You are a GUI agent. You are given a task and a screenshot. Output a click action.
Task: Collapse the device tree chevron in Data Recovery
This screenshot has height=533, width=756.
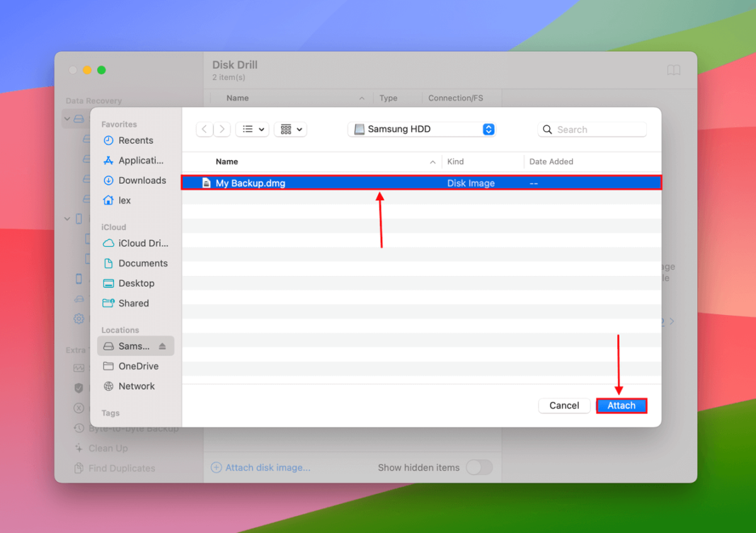pyautogui.click(x=67, y=118)
